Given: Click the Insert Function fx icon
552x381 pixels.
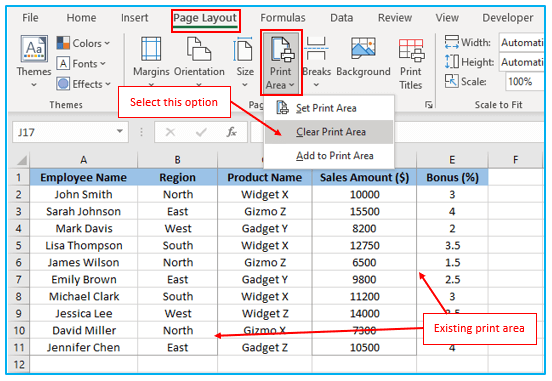Looking at the screenshot, I should pos(232,132).
